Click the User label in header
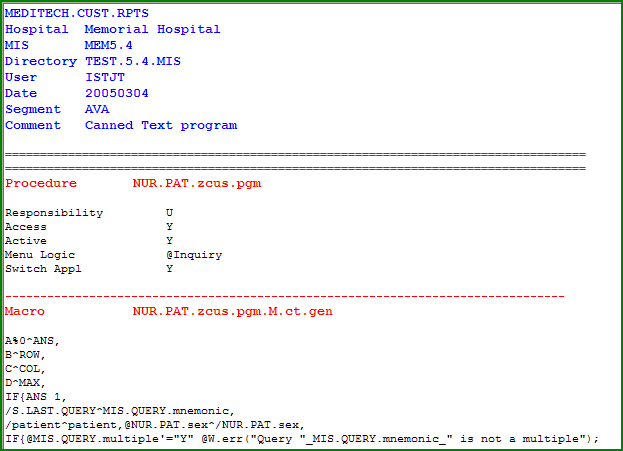 [x=21, y=77]
